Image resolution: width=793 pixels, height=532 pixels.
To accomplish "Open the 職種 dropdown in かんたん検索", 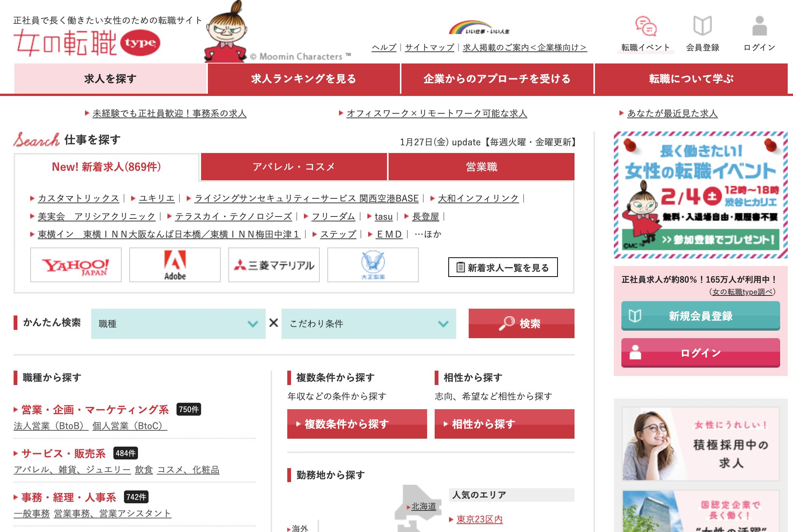I will click(x=178, y=323).
